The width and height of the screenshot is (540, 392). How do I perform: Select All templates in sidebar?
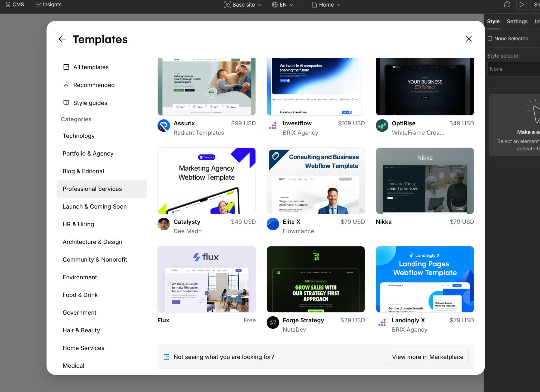point(102,67)
